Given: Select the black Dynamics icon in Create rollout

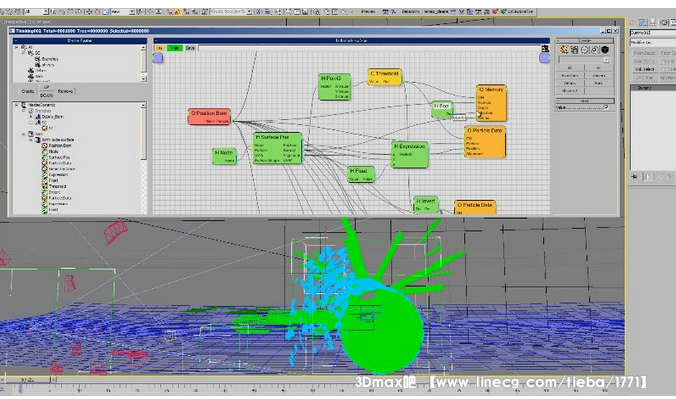Looking at the screenshot, I should point(604,50).
